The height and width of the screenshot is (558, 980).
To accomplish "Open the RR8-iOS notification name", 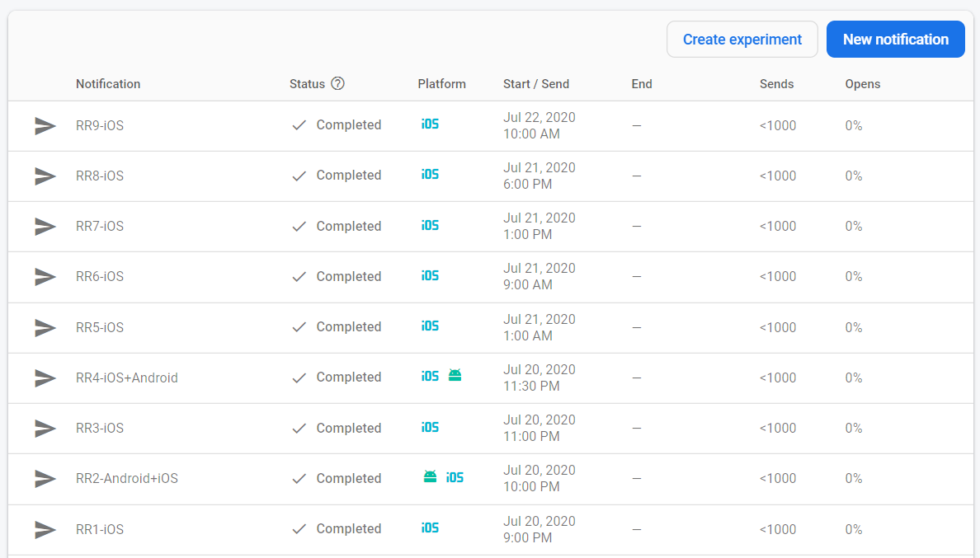I will pos(100,176).
